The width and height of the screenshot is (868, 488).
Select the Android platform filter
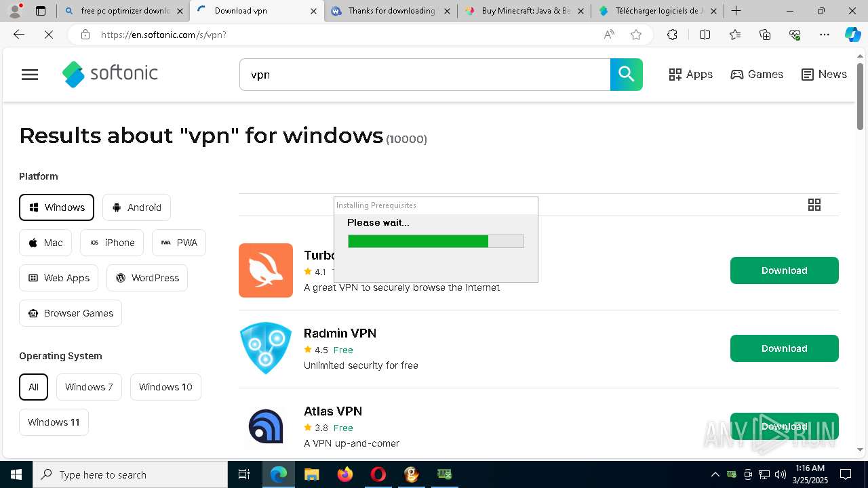(x=136, y=207)
